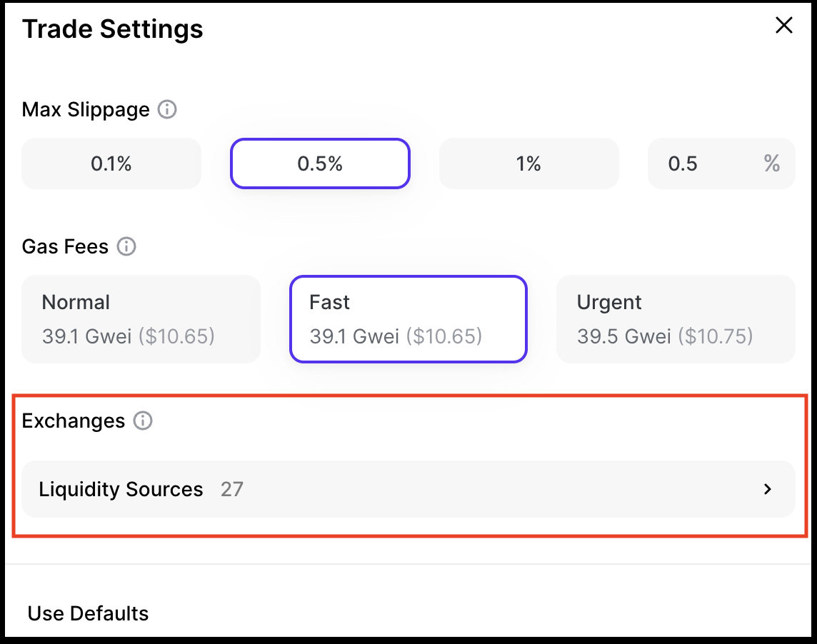The height and width of the screenshot is (644, 817).
Task: Show Gas Fees info tooltip icon
Action: pos(126,247)
